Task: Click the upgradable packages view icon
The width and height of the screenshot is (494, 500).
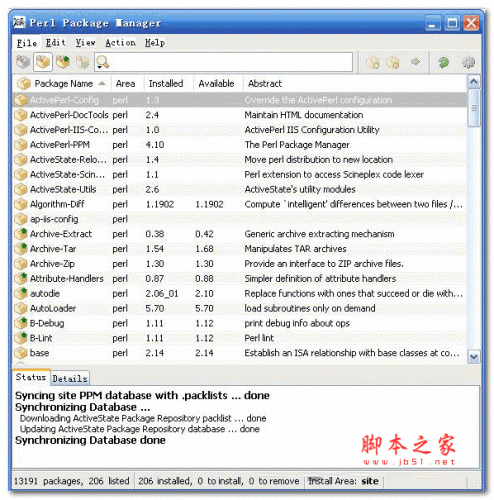Action: pos(63,62)
